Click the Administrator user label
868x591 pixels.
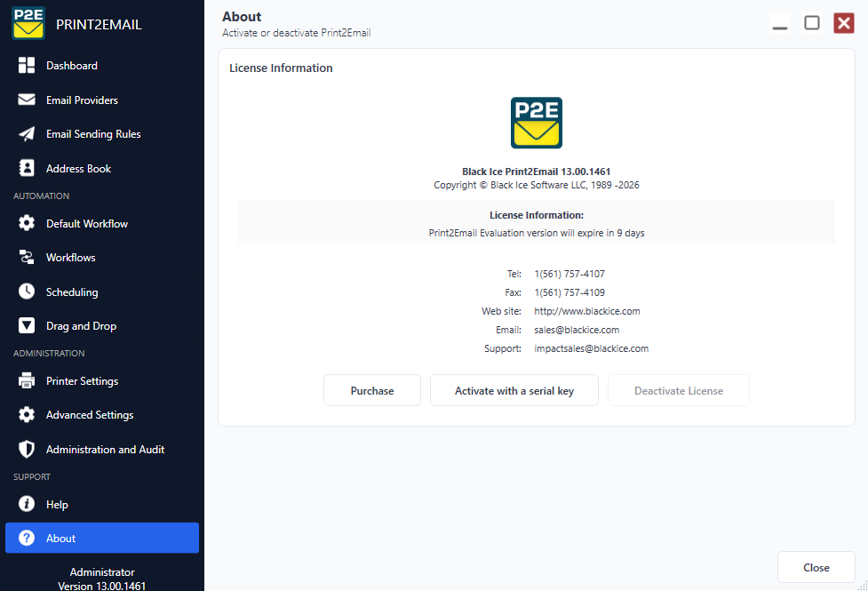click(x=102, y=572)
